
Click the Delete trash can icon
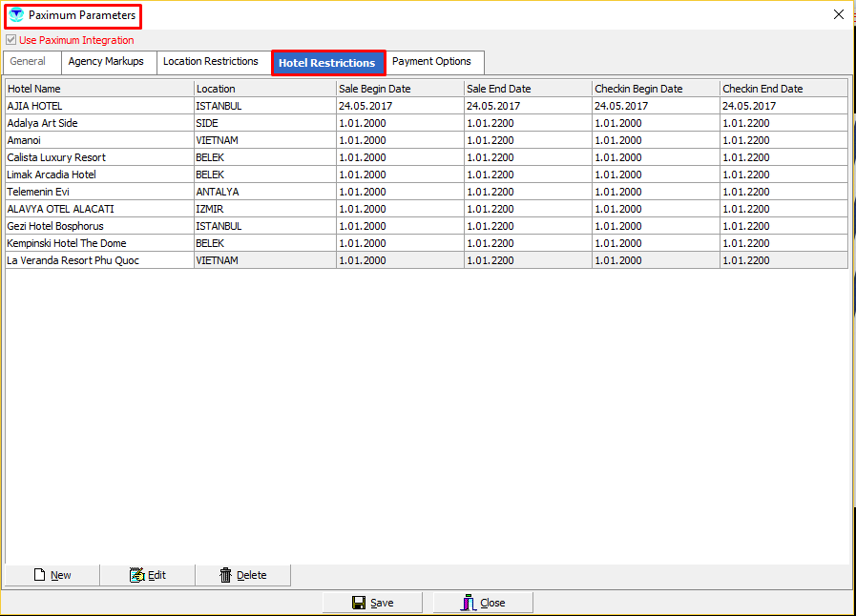click(x=225, y=575)
